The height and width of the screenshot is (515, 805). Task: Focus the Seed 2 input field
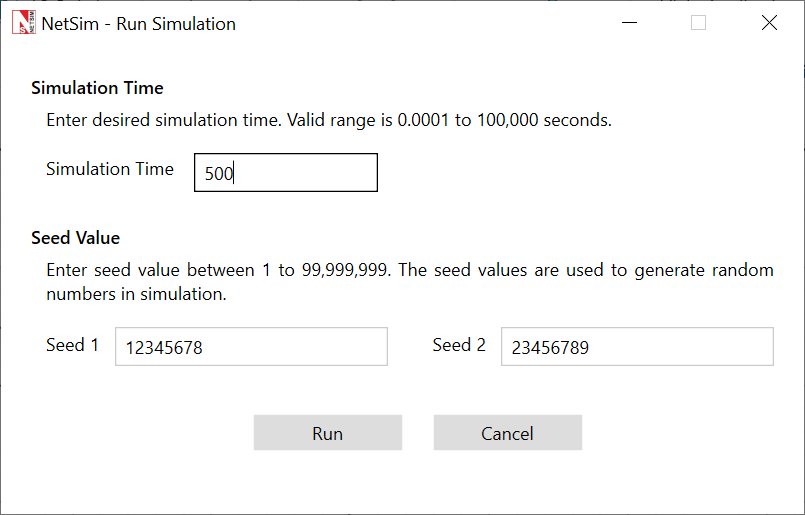click(636, 347)
